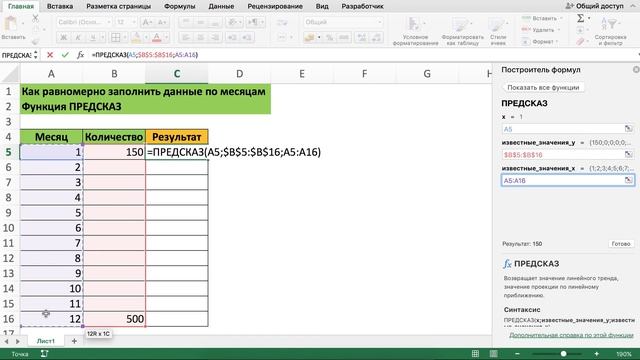Zoom out with minus button
Image resolution: width=640 pixels, height=360 pixels.
pyautogui.click(x=517, y=354)
